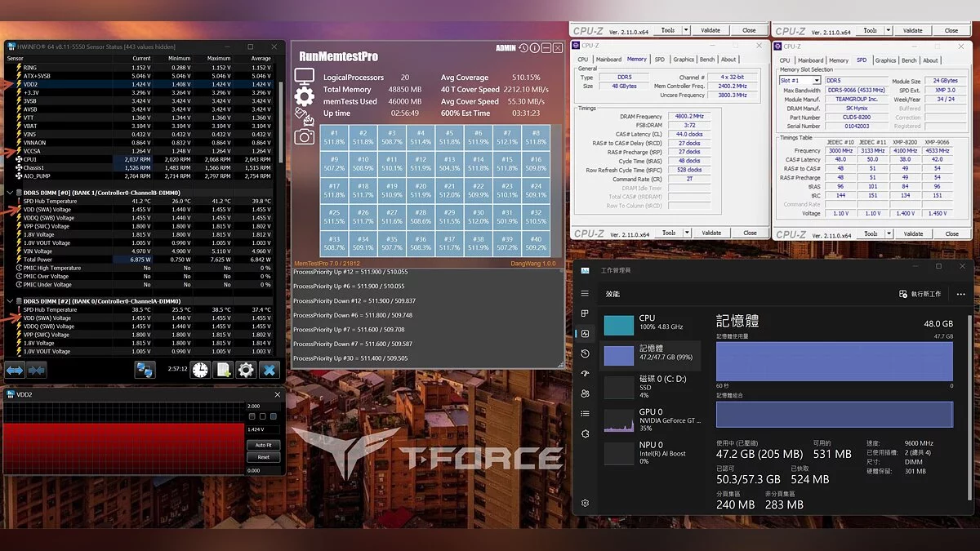Click memtest cell #31 showing 501.9%
Viewport: 980px width, 551px height.
pos(506,216)
